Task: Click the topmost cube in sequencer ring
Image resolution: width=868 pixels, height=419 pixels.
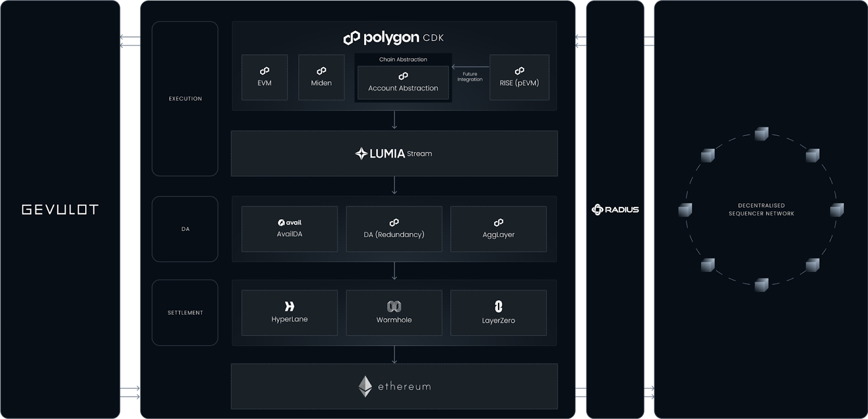Action: coord(762,134)
